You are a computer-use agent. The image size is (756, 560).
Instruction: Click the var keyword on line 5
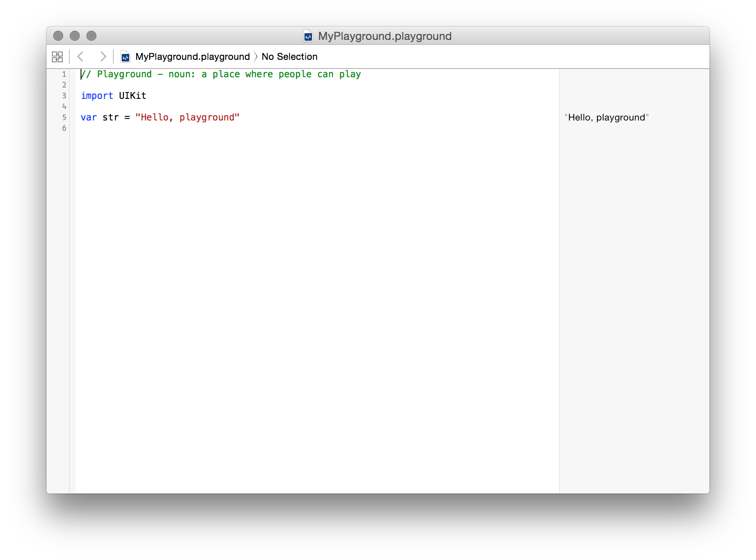pos(89,118)
